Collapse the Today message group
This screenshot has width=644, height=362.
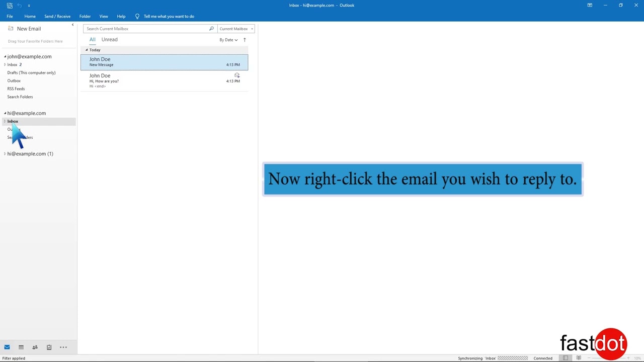point(87,50)
